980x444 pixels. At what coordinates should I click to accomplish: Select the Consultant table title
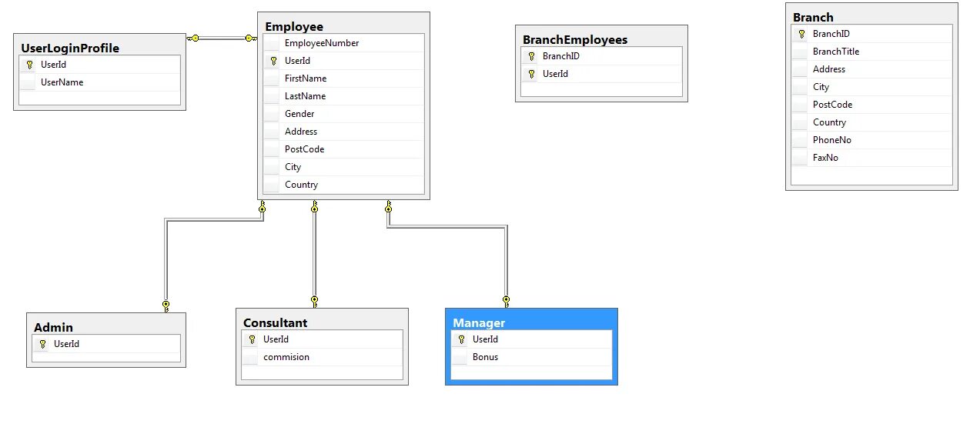275,322
